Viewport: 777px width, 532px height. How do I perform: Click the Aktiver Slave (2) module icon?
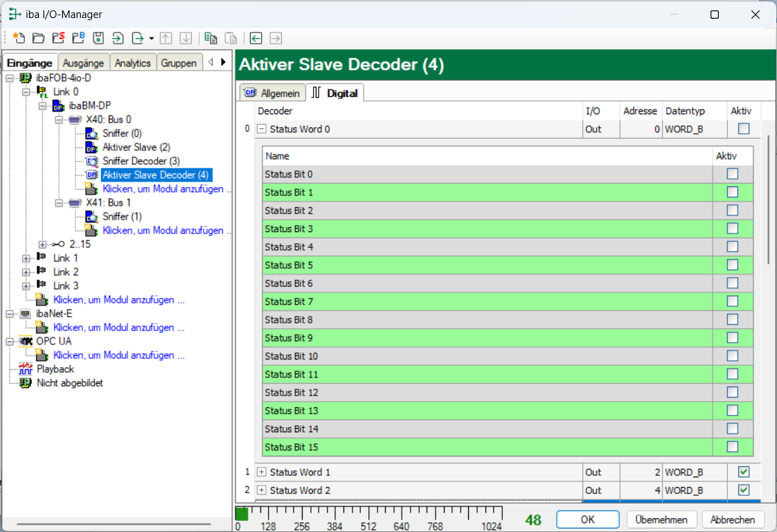coord(91,148)
